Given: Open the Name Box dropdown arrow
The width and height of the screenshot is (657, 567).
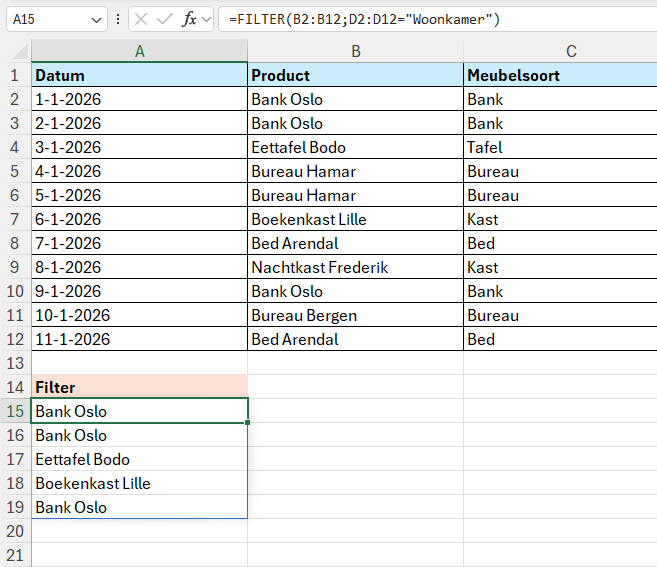Looking at the screenshot, I should pyautogui.click(x=95, y=20).
